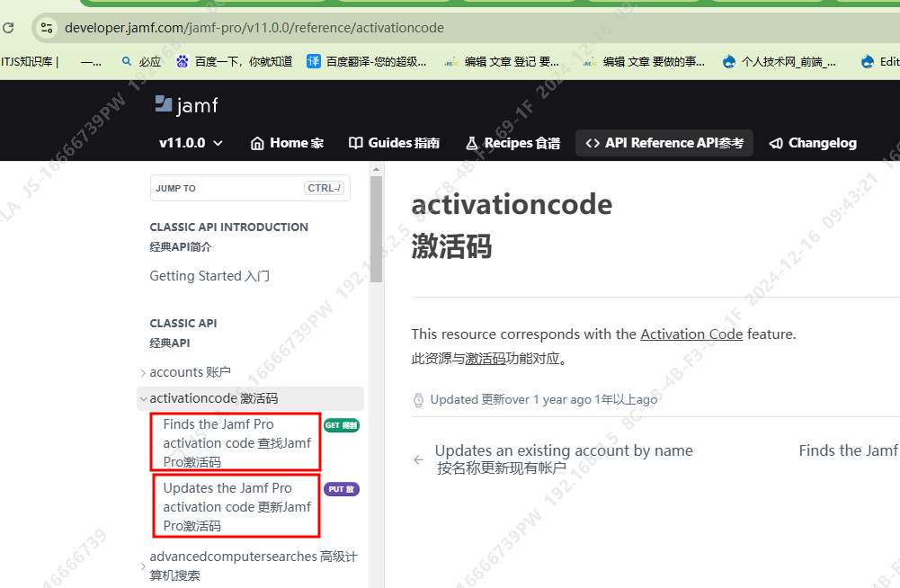Open Finds the Jamf Pro activation code
This screenshot has height=588, width=900.
coord(236,442)
